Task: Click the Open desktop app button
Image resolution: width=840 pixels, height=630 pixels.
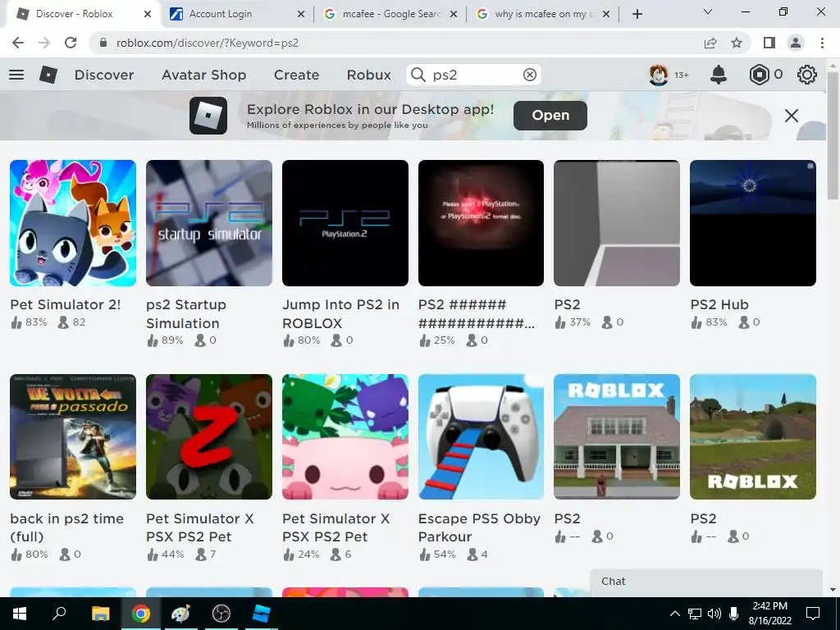Action: coord(550,115)
